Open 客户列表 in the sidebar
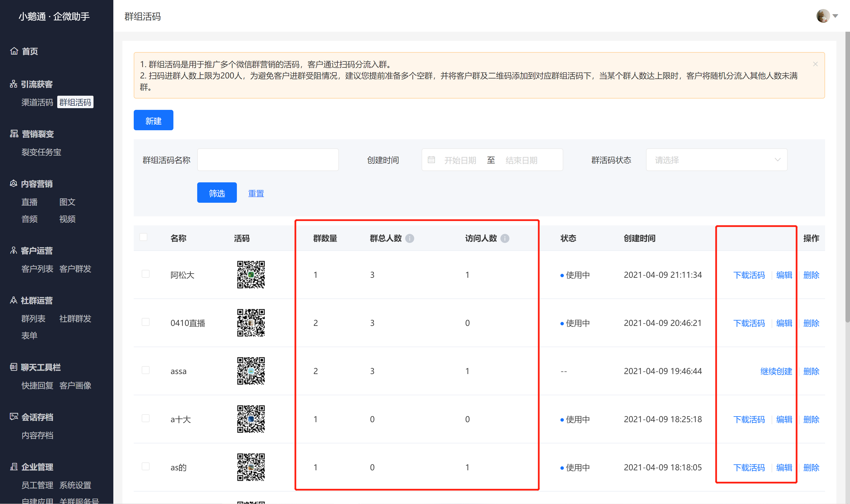The height and width of the screenshot is (504, 850). coord(37,269)
